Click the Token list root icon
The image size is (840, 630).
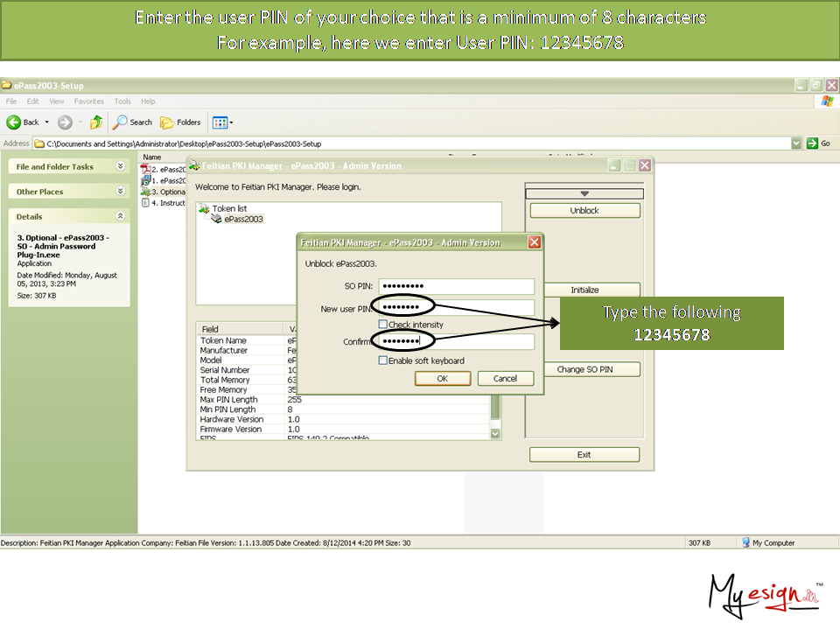click(x=204, y=209)
